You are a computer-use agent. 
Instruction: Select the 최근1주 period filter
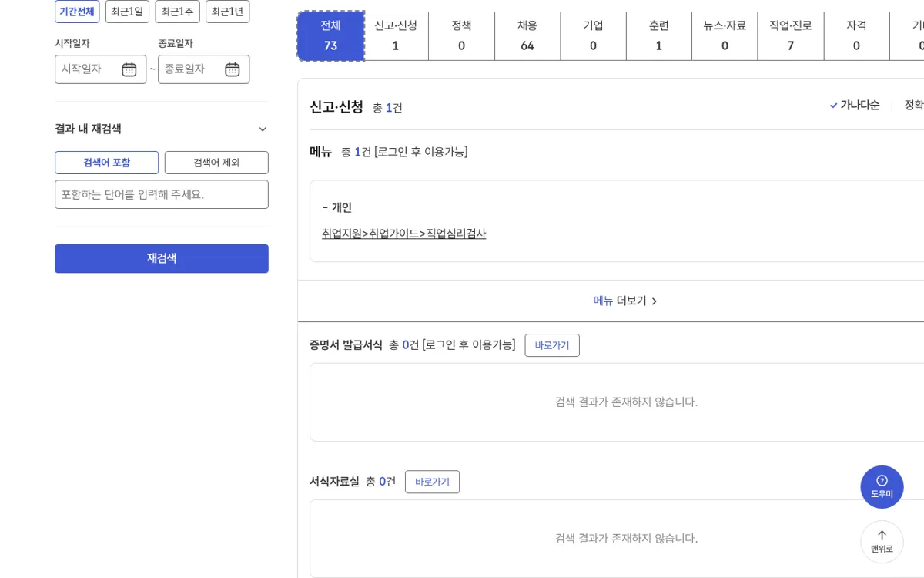click(177, 12)
